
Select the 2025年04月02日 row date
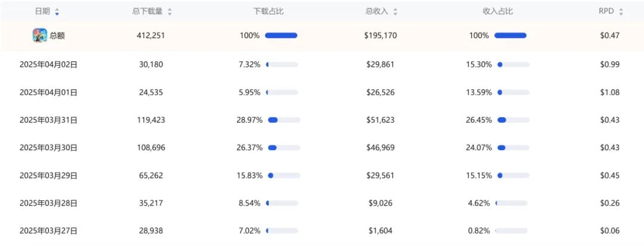pos(48,64)
